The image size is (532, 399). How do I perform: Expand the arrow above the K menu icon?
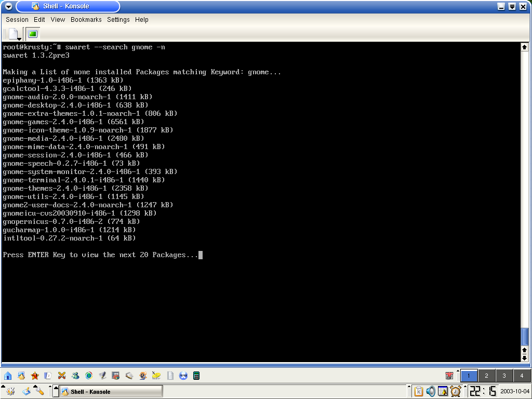(x=3, y=387)
